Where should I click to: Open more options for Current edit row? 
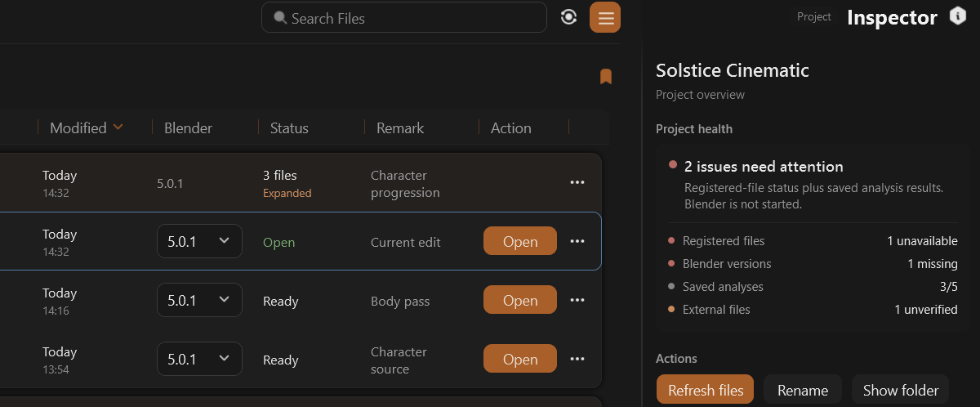(x=577, y=241)
